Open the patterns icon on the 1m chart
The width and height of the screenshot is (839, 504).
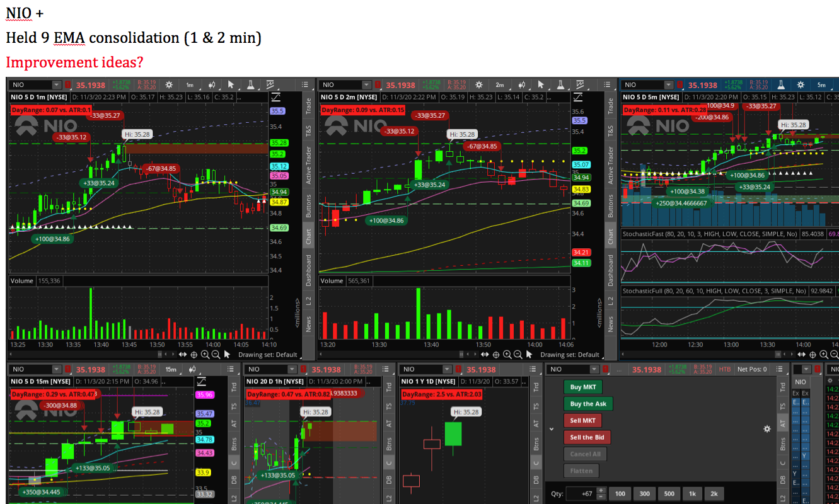(270, 85)
